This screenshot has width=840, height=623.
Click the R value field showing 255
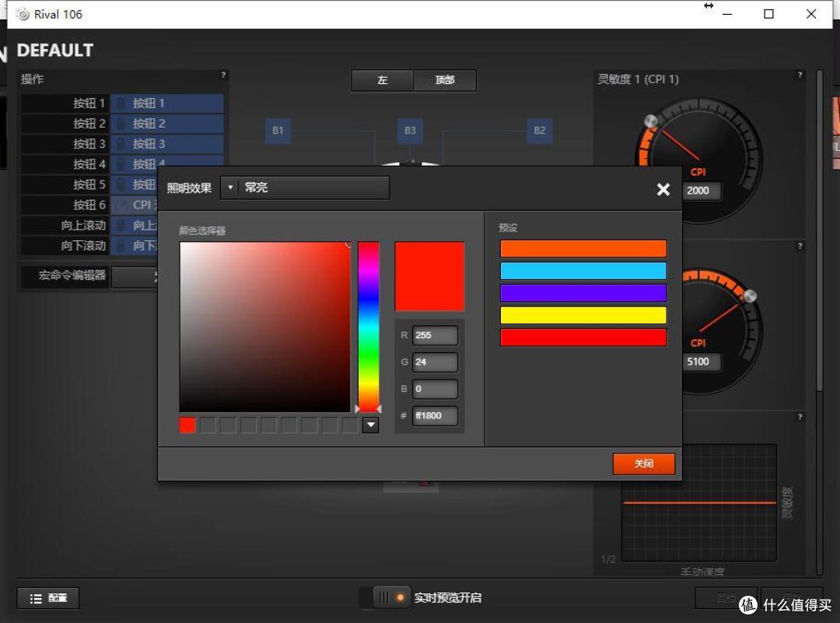tap(435, 335)
